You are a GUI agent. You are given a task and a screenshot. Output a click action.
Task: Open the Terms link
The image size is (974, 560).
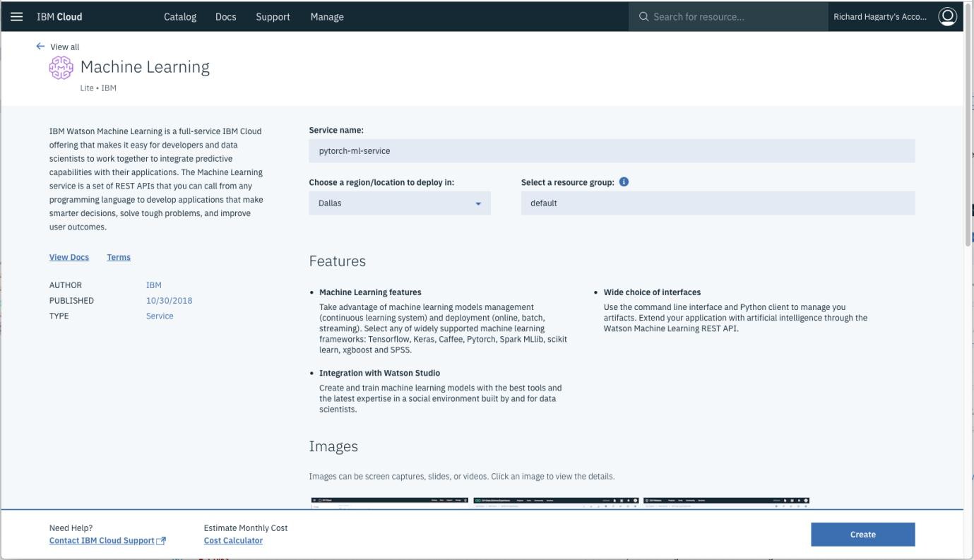tap(118, 257)
